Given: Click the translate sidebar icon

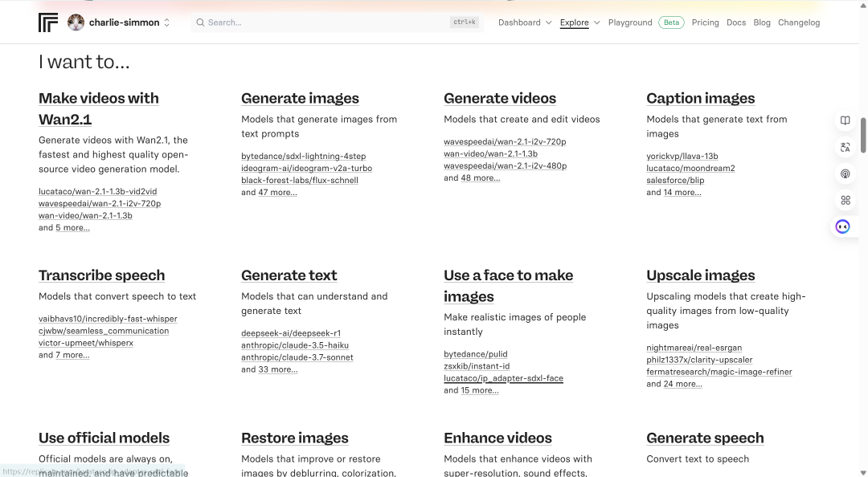Looking at the screenshot, I should coord(845,147).
